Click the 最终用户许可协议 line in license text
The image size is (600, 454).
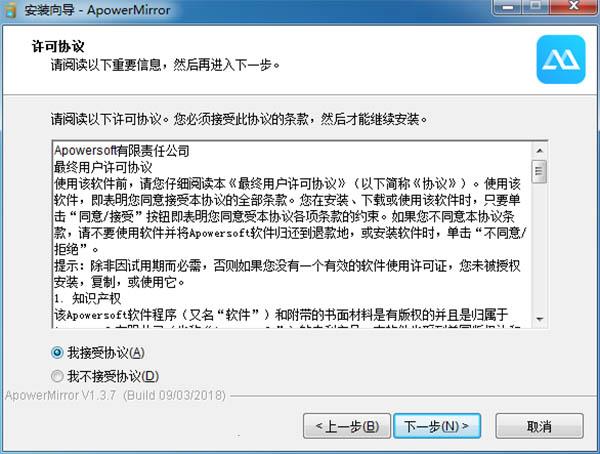click(x=103, y=167)
